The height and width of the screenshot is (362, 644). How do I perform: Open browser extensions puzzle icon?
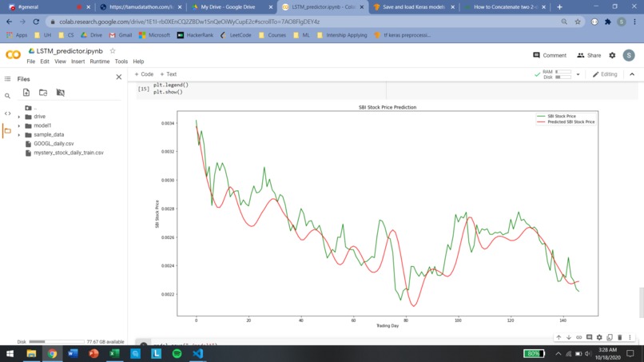click(x=608, y=22)
